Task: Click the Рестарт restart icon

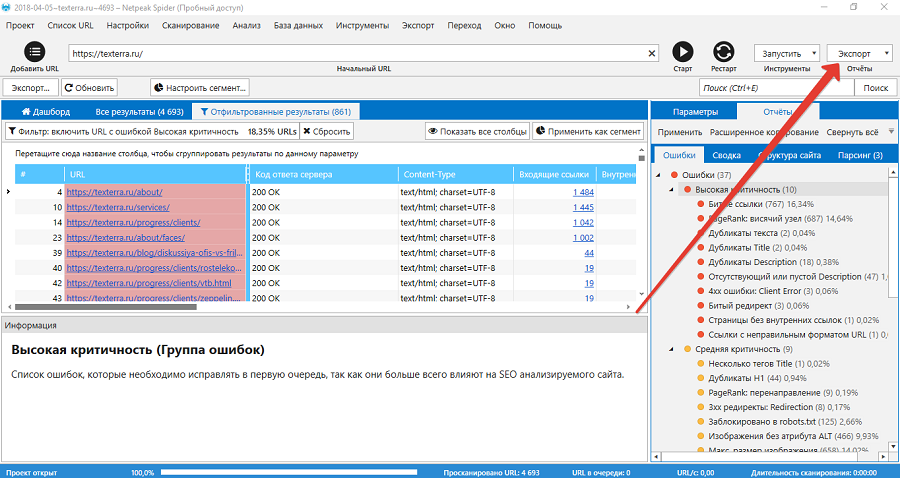Action: tap(723, 52)
